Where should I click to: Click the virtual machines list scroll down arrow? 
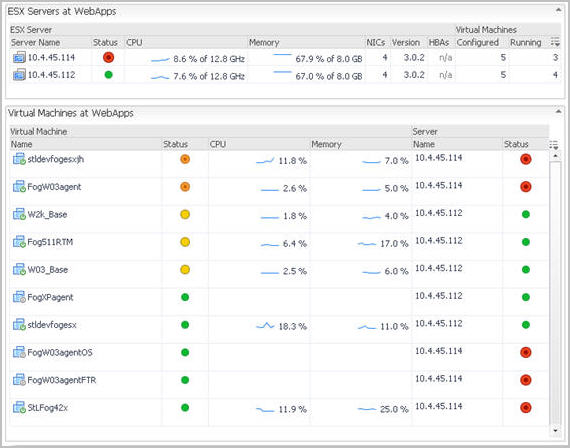pos(555,430)
